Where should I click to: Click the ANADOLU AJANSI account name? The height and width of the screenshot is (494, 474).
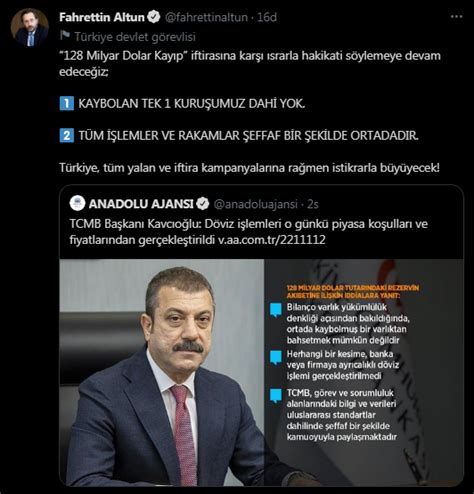(x=141, y=204)
